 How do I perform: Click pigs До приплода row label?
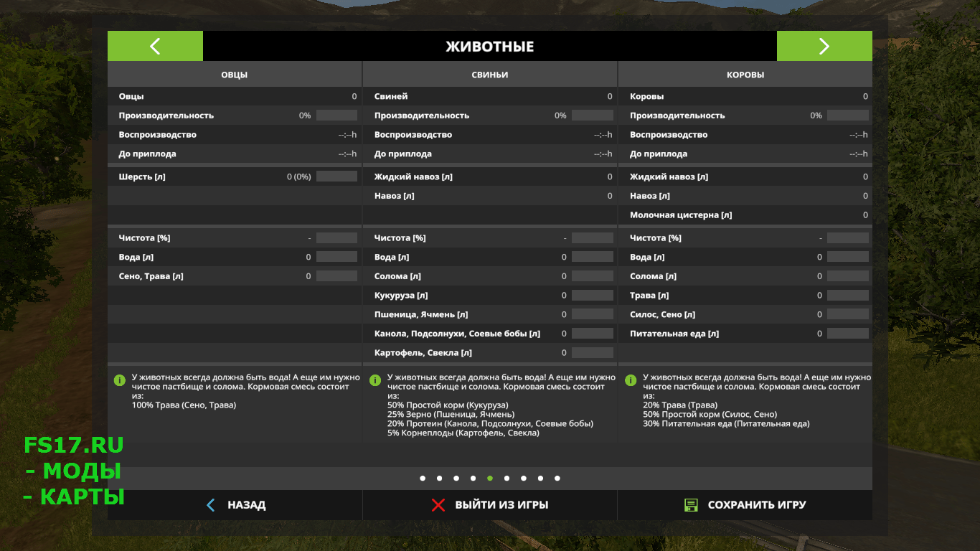point(402,154)
